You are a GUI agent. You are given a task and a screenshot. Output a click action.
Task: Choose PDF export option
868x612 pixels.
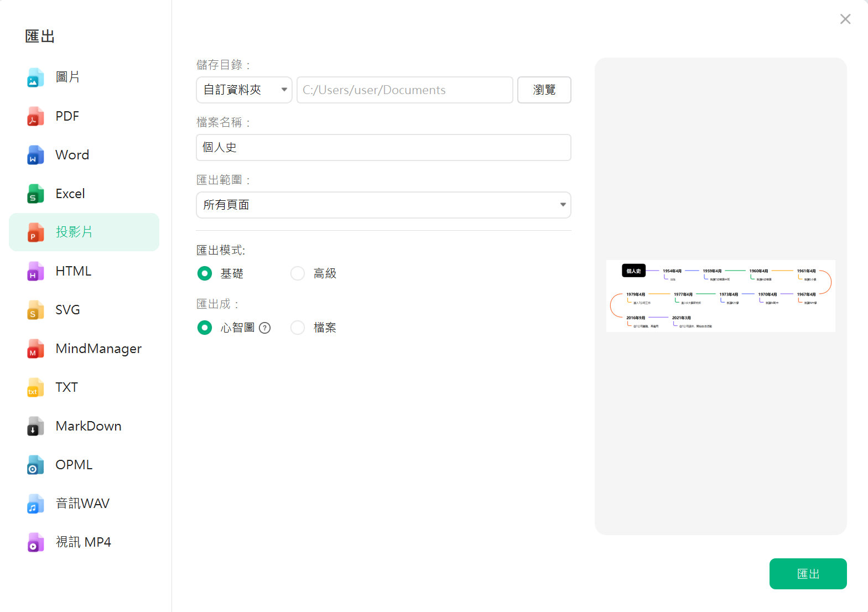click(84, 116)
